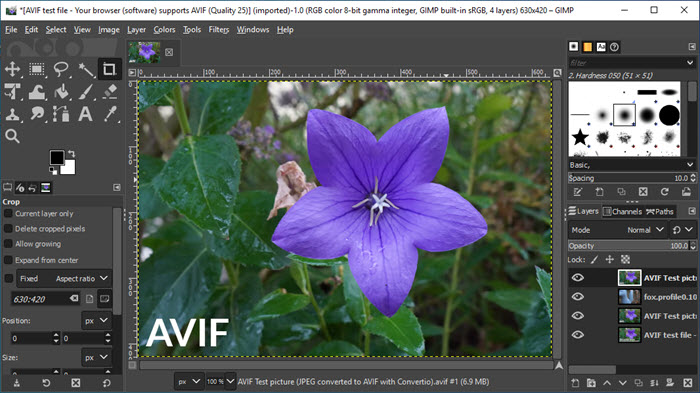
Task: Enable Delete cropped pixels option
Action: (x=8, y=229)
